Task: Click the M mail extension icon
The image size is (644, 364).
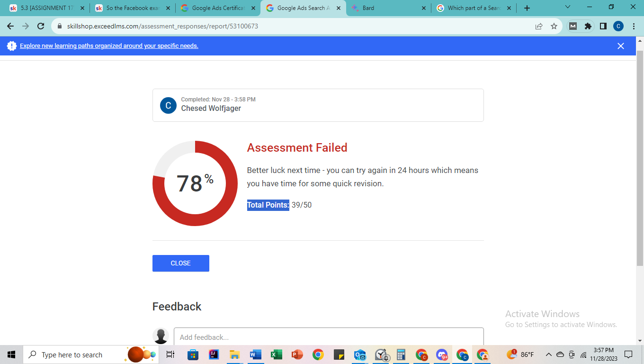Action: tap(572, 26)
